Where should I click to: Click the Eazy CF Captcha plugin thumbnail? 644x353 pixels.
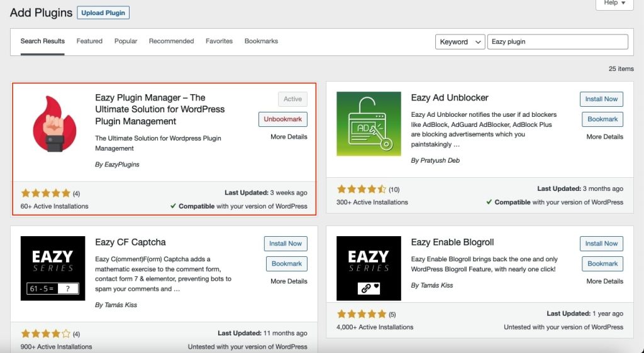point(53,268)
